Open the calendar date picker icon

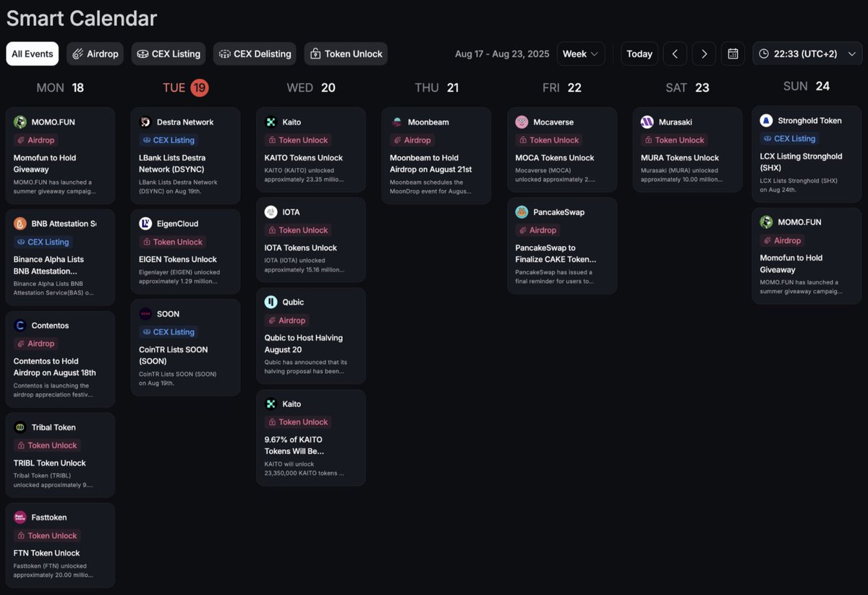733,54
